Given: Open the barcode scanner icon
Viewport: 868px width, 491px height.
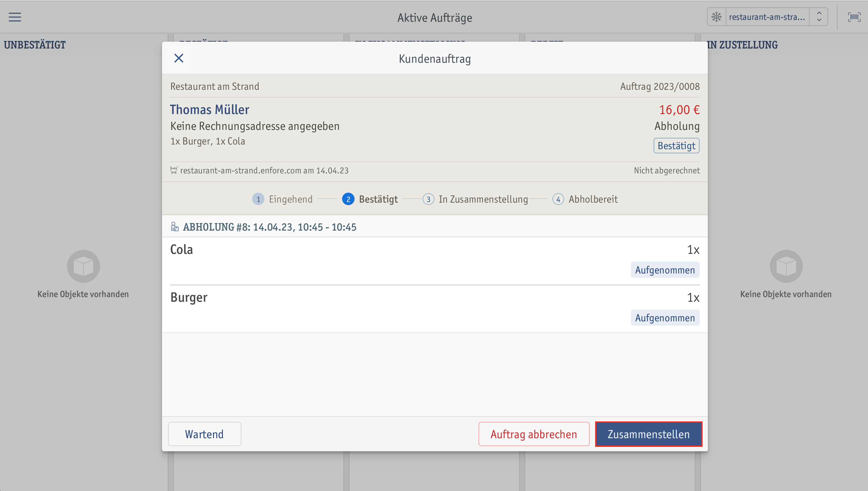Looking at the screenshot, I should point(854,17).
